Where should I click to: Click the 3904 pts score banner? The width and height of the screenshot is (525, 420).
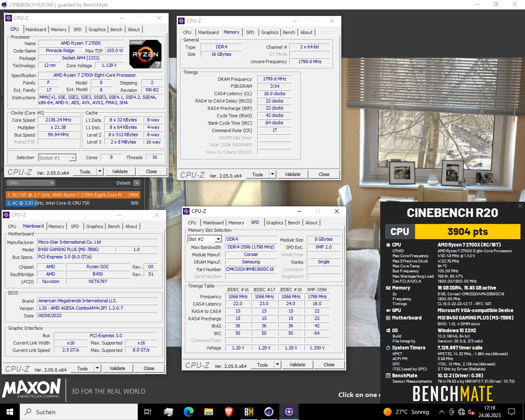coord(468,232)
